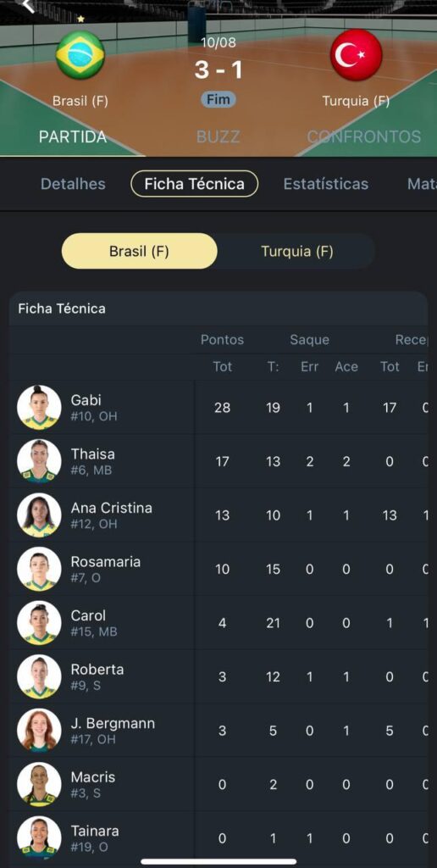Image resolution: width=437 pixels, height=868 pixels.
Task: Open Ana Cristina's player avatar
Action: point(39,515)
